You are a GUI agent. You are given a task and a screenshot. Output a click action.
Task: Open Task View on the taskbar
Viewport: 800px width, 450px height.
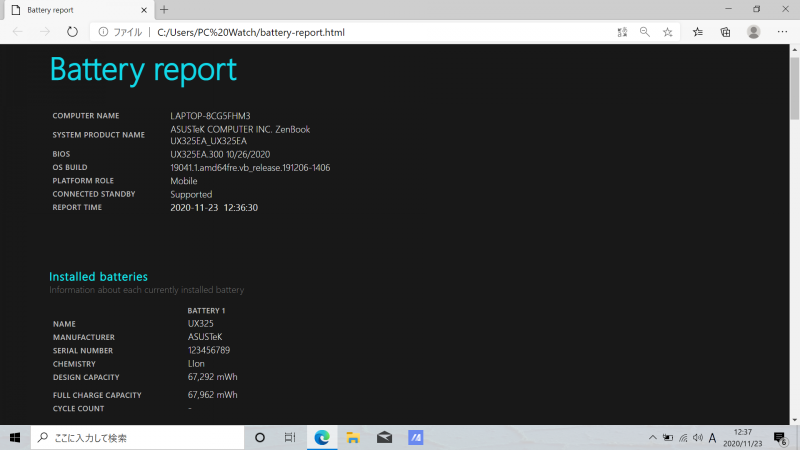pos(290,438)
